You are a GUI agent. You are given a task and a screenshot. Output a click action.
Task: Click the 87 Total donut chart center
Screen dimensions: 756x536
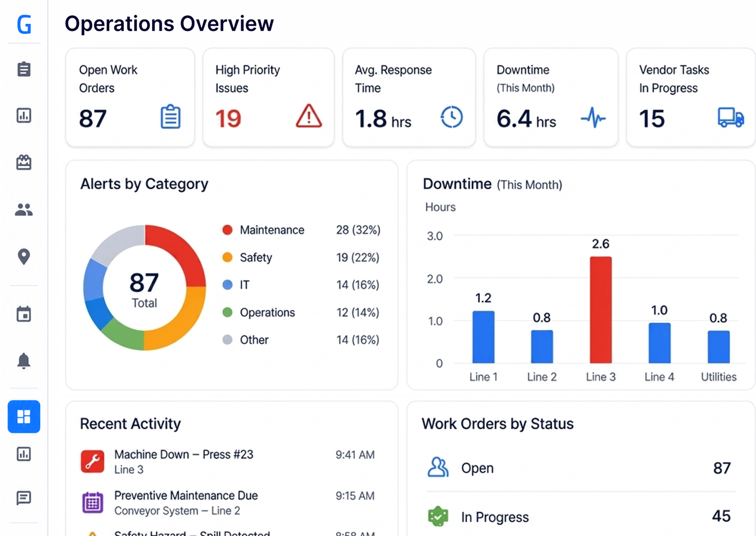[x=144, y=289]
